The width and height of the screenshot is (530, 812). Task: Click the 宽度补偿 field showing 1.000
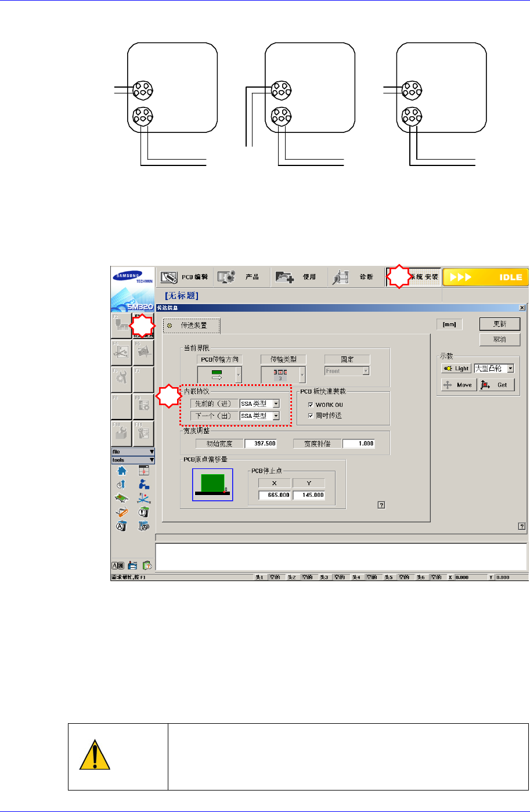359,444
